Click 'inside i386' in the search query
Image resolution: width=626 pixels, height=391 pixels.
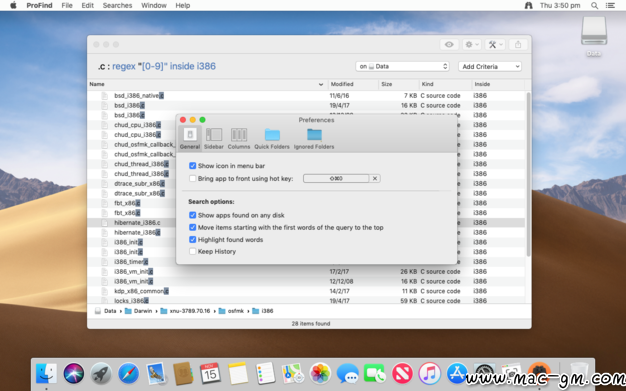click(192, 66)
